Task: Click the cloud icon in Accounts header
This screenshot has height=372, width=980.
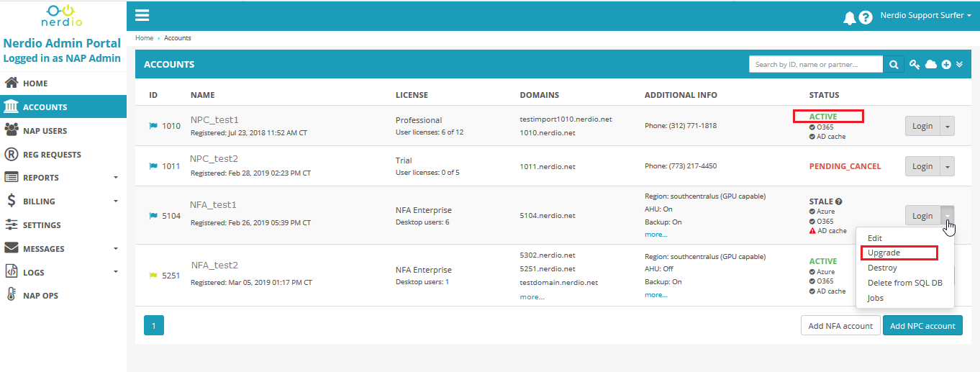Action: (931, 65)
